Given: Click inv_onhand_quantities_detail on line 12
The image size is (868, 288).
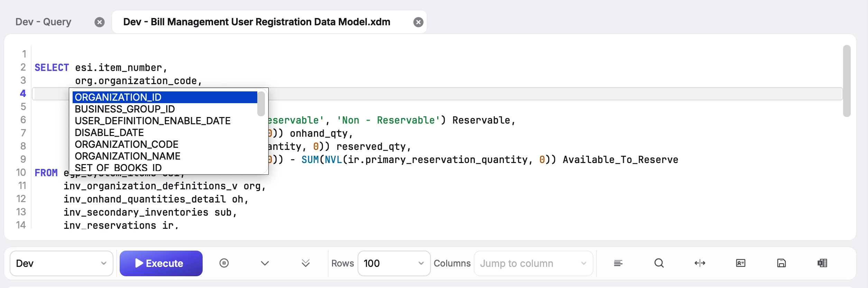Looking at the screenshot, I should (x=145, y=199).
